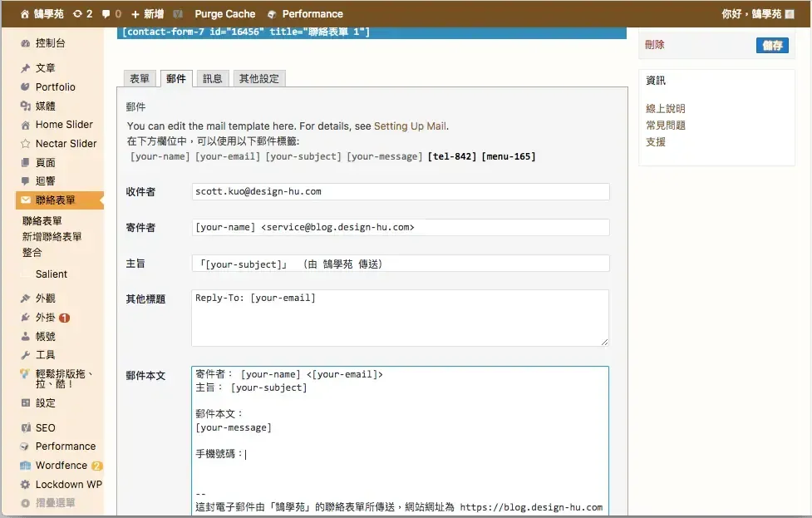Select the 郵件 tab
This screenshot has width=812, height=518.
pos(176,79)
